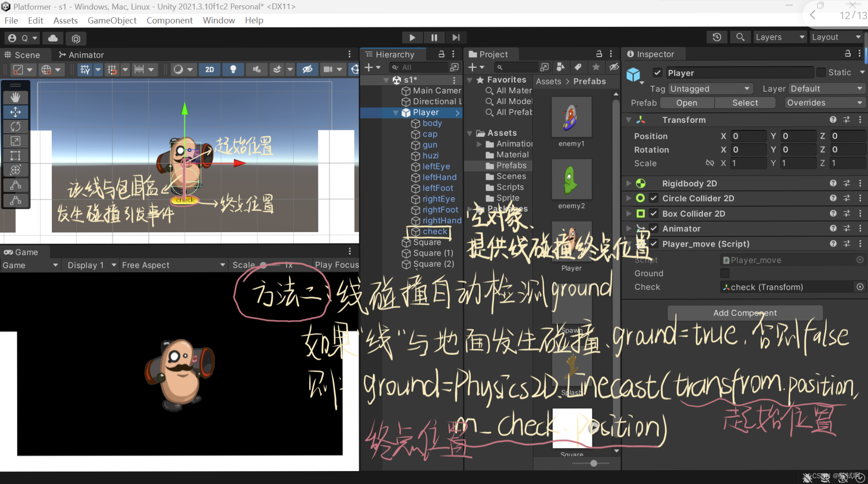868x484 pixels.
Task: Open the cloud services icon
Action: (x=53, y=38)
